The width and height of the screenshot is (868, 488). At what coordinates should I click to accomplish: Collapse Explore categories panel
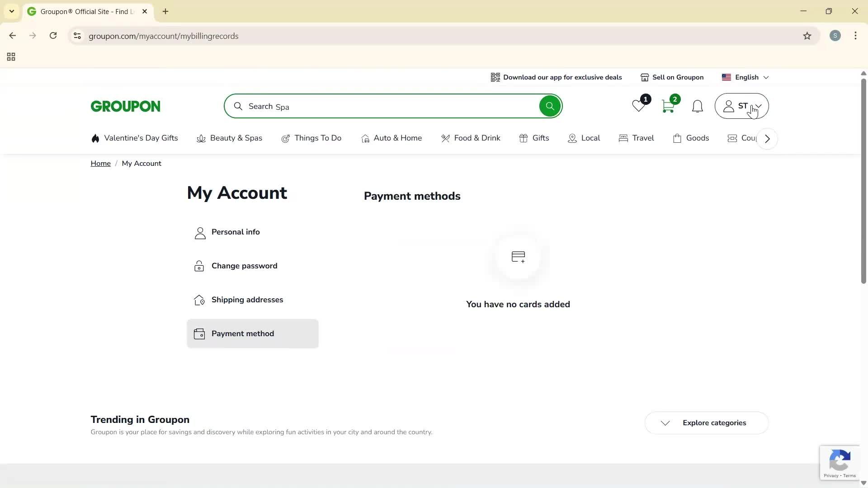(x=665, y=423)
